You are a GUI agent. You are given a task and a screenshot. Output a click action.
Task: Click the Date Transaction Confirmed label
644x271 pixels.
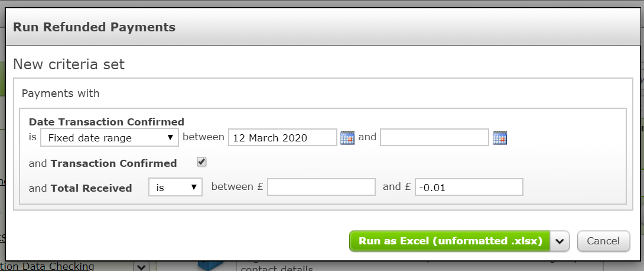coord(107,122)
